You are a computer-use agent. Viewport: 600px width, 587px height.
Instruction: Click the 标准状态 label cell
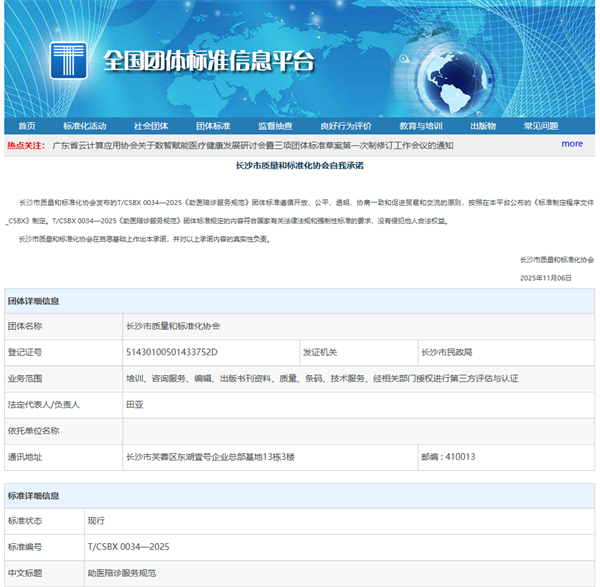coord(44,521)
